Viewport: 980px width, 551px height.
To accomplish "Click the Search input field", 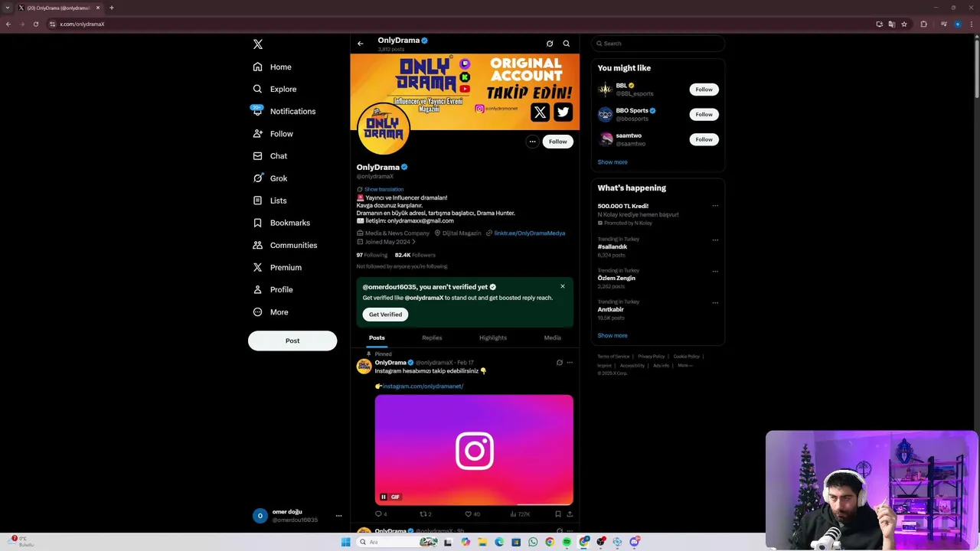I will pyautogui.click(x=658, y=44).
